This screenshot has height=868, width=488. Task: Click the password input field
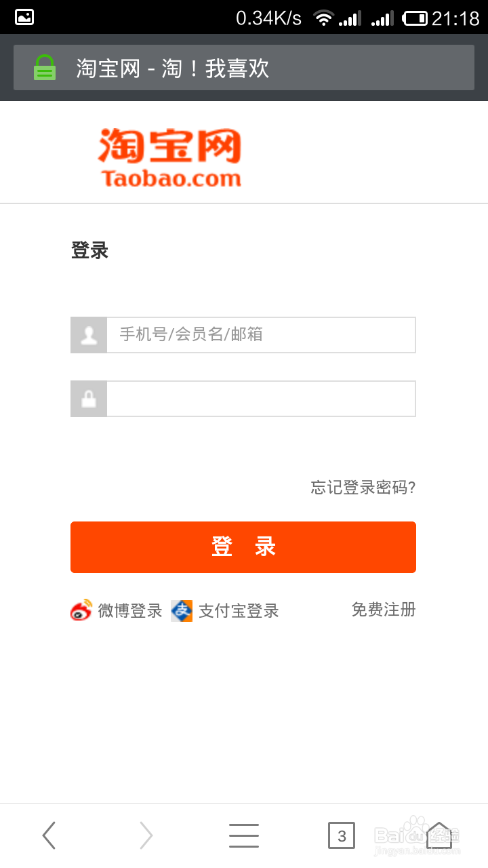point(261,399)
